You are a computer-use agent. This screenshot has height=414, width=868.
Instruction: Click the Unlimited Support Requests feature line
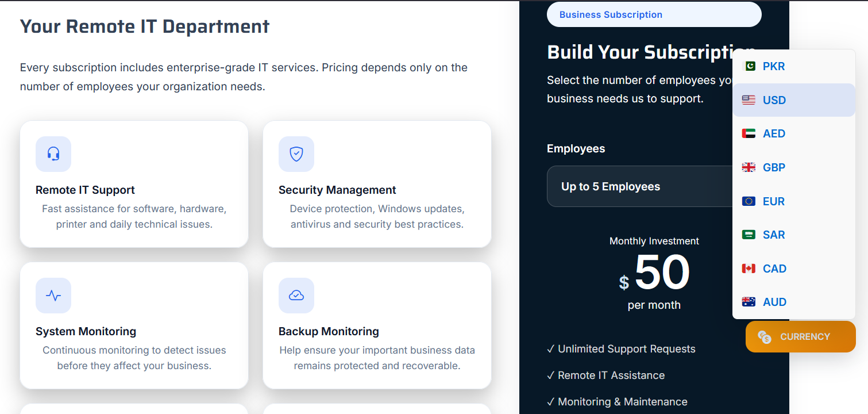tap(621, 349)
